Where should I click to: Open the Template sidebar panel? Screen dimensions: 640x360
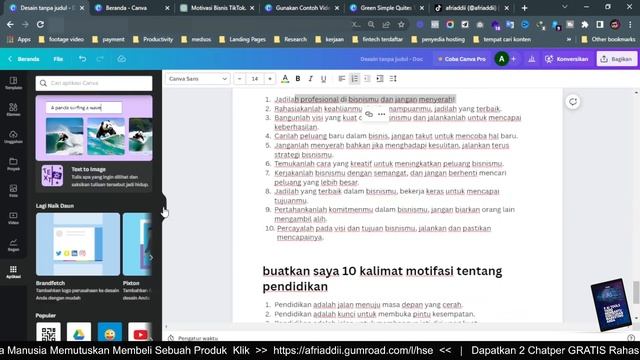pos(13,83)
